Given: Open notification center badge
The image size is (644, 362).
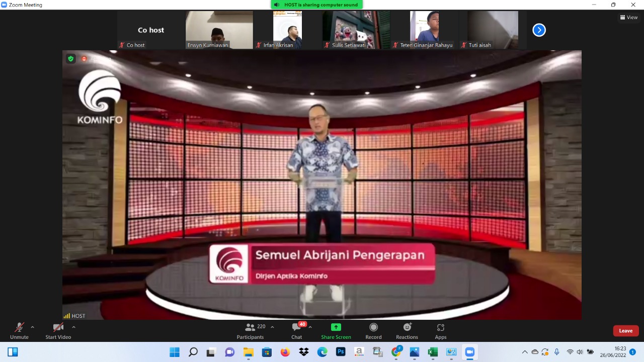Looking at the screenshot, I should [x=633, y=352].
